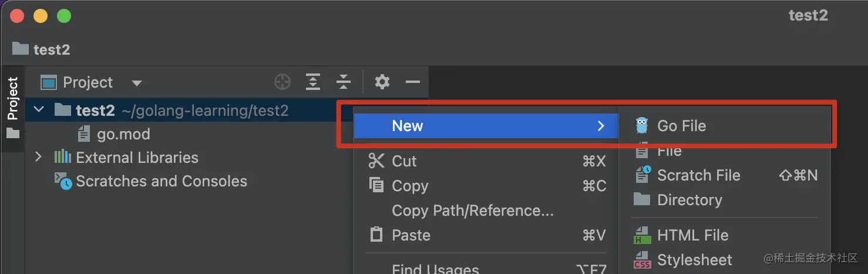The image size is (868, 274).
Task: Open Project panel settings gear
Action: (x=382, y=82)
